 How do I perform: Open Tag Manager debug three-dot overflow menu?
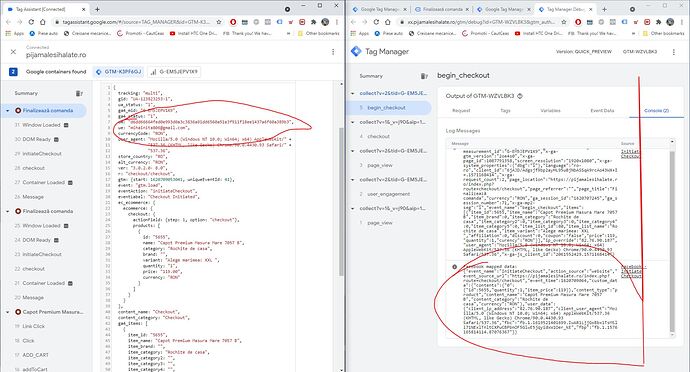pyautogui.click(x=674, y=52)
